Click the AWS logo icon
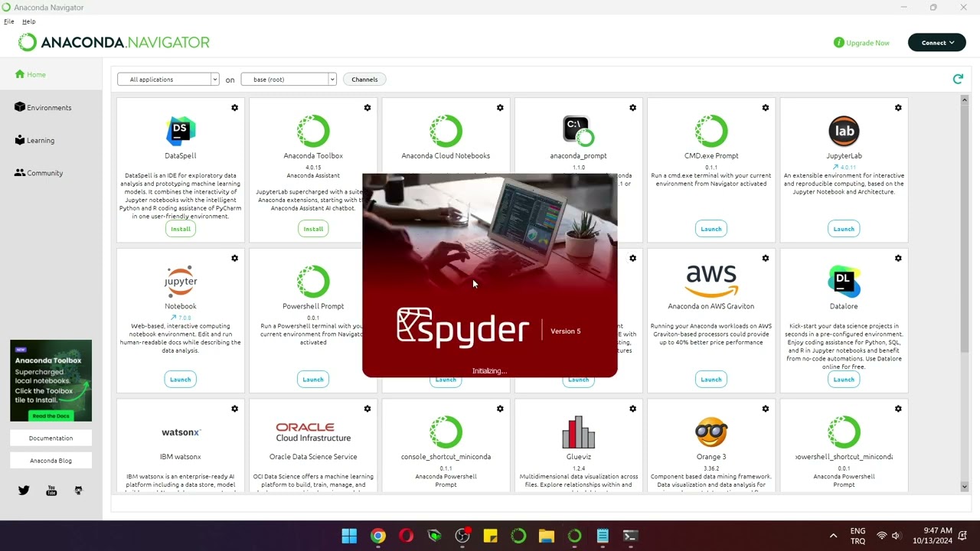This screenshot has height=551, width=980. (711, 281)
